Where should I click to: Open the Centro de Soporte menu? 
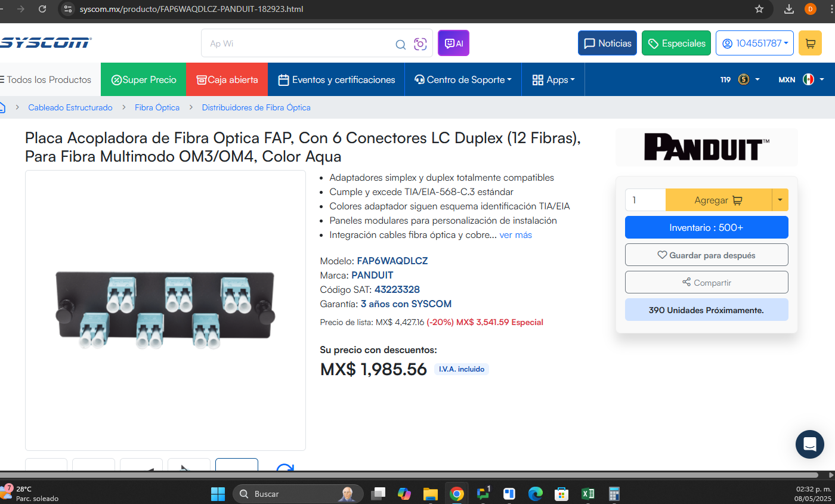click(463, 79)
